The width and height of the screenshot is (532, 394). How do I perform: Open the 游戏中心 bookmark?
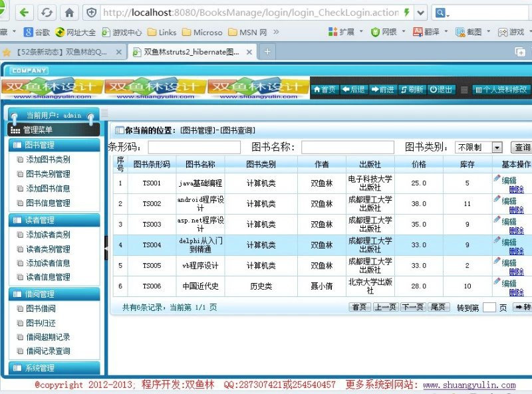click(122, 32)
